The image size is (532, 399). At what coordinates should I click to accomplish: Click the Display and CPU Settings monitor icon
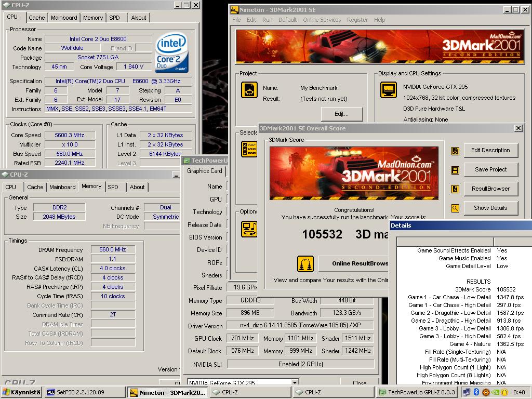point(389,90)
